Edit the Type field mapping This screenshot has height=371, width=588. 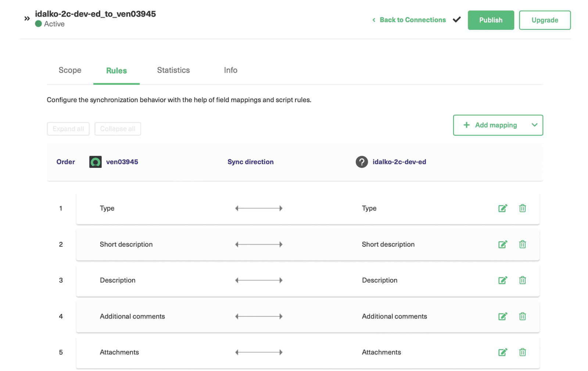(503, 208)
